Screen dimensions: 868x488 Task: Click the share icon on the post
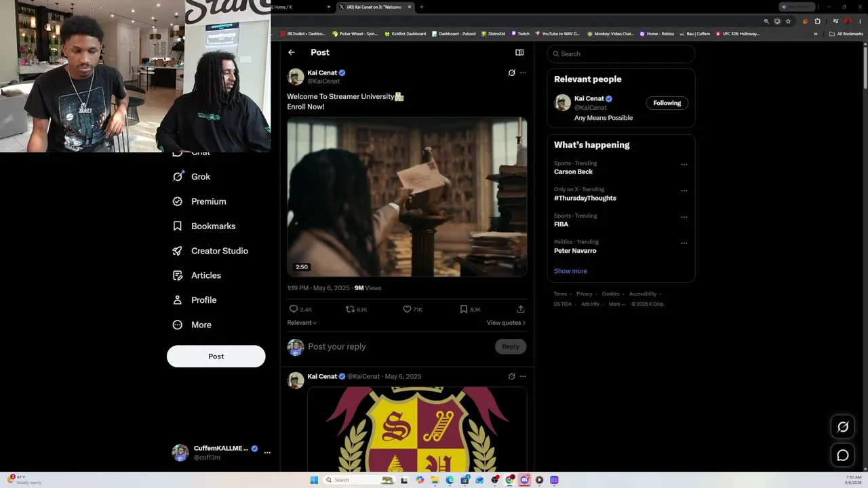click(x=521, y=309)
